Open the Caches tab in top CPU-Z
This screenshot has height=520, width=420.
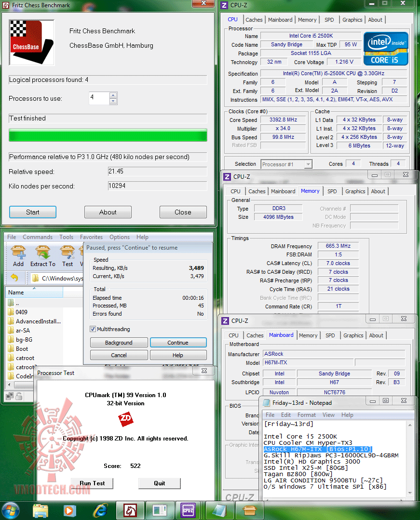pos(254,20)
